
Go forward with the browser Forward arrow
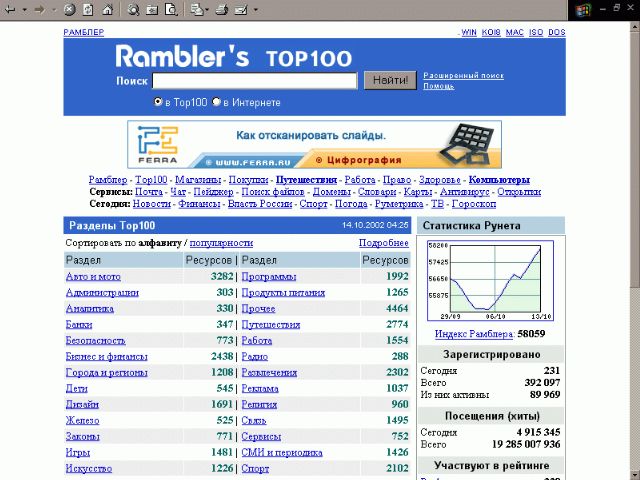click(40, 10)
